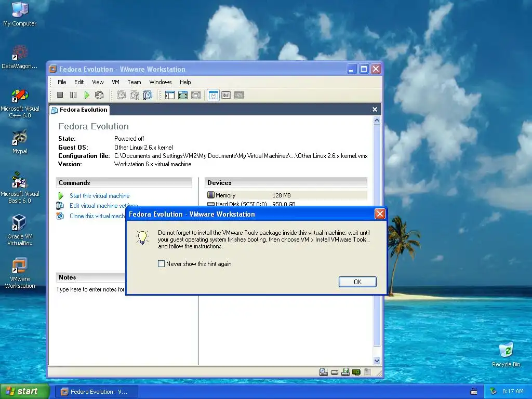Screen dimensions: 532x399
Task: Click the Memory device icon
Action: pos(211,195)
